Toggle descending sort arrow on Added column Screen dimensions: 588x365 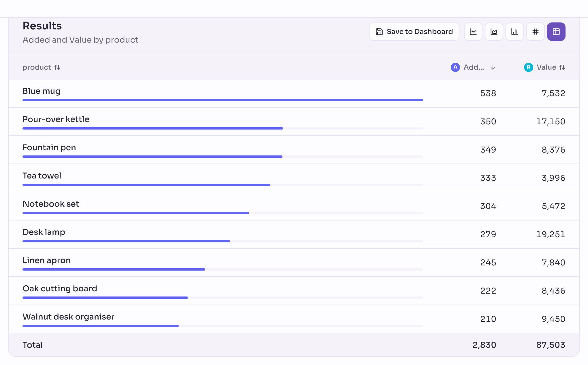click(493, 67)
